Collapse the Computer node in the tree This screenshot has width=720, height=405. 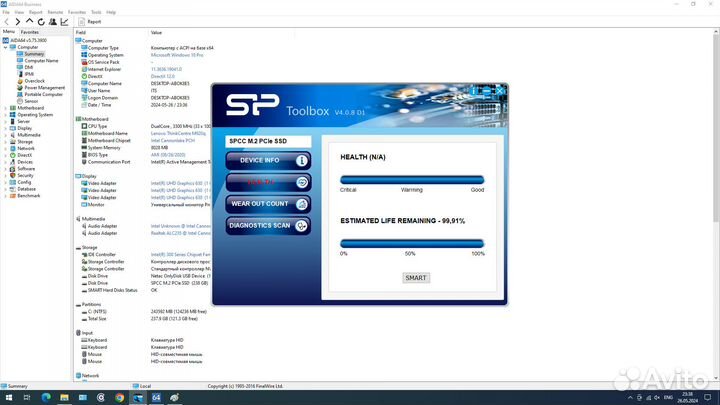(6, 47)
